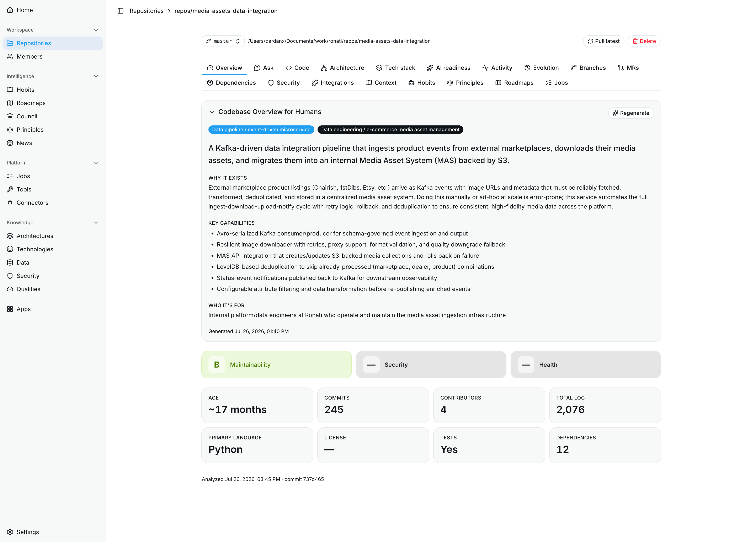756x542 pixels.
Task: Click repos/media-assets-data-integration breadcrumb
Action: pyautogui.click(x=226, y=11)
